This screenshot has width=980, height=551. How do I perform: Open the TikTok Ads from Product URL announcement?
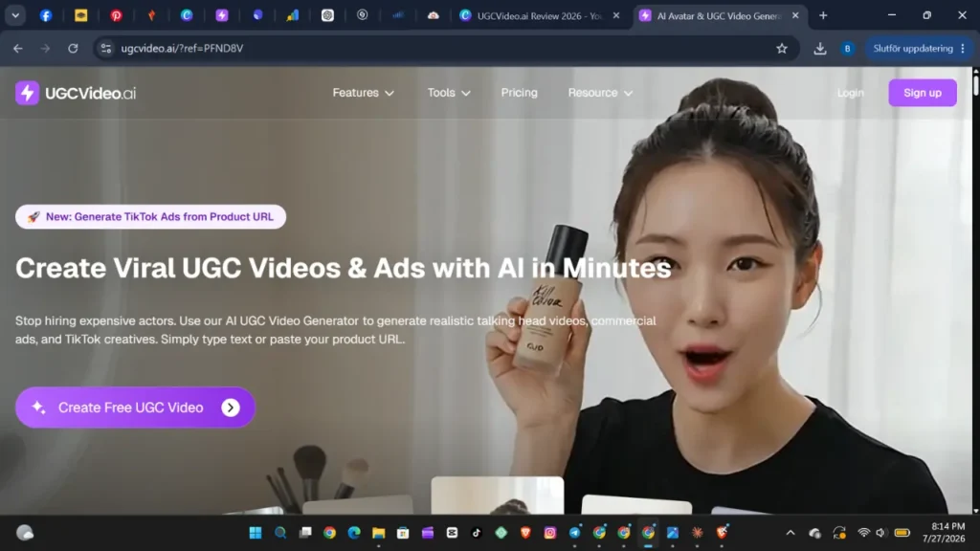(x=150, y=217)
